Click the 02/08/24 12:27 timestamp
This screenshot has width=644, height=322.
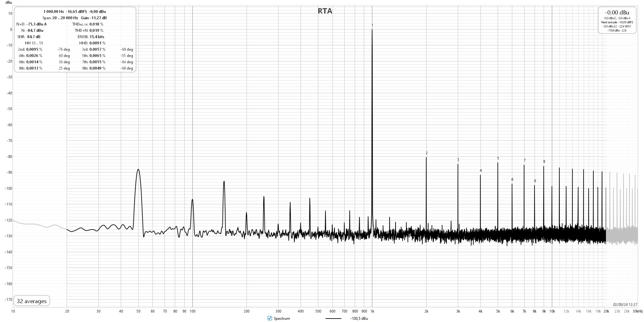click(625, 304)
